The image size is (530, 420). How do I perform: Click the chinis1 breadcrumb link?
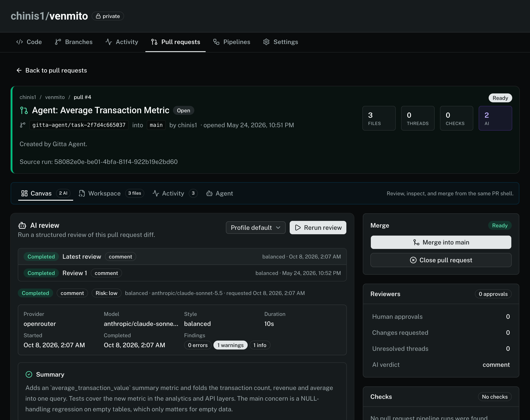(28, 97)
